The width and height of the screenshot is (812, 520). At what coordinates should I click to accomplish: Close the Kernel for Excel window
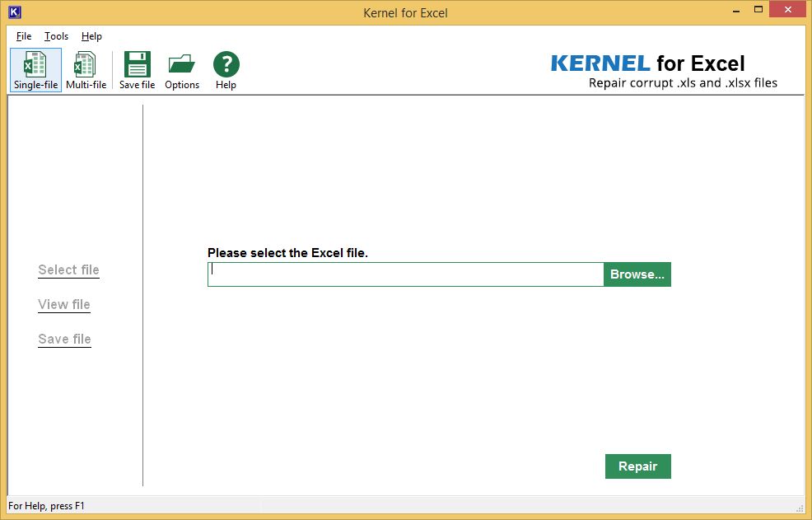[x=787, y=10]
